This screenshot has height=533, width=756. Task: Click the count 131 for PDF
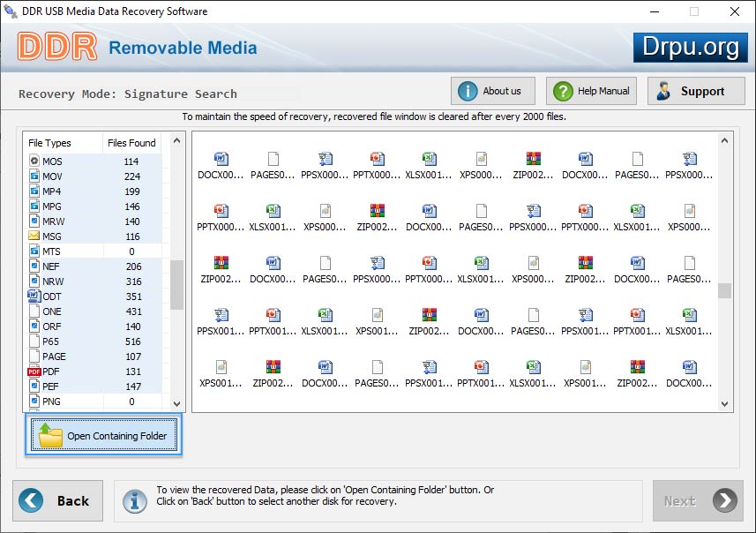click(133, 372)
